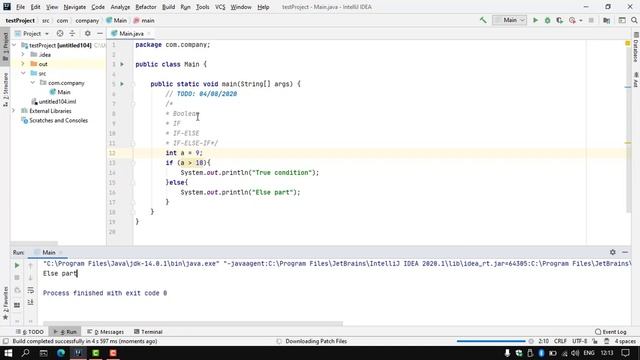Start debugging with the bug icon
The width and height of the screenshot is (640, 360).
pyautogui.click(x=547, y=20)
